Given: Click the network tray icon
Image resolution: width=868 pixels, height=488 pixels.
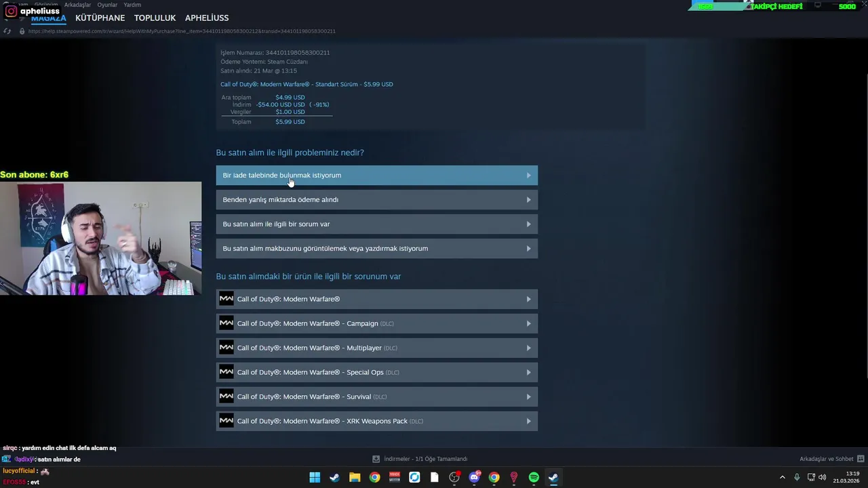Looking at the screenshot, I should coord(811,477).
